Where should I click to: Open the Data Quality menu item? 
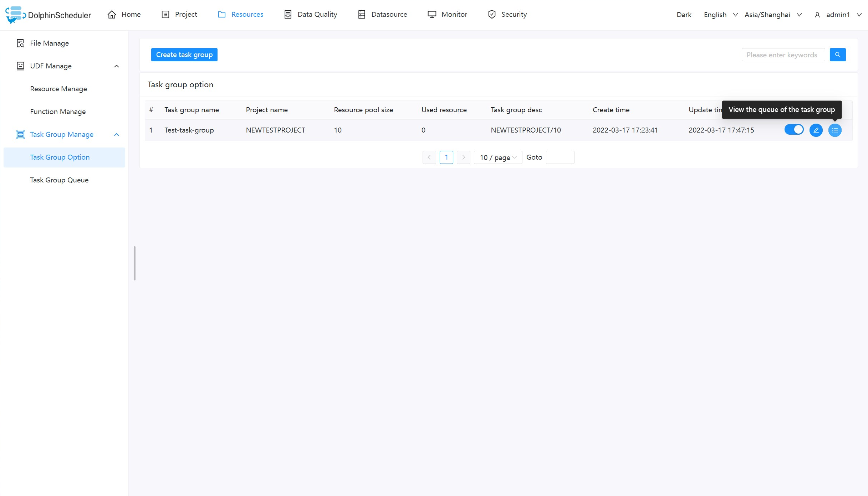pos(288,14)
